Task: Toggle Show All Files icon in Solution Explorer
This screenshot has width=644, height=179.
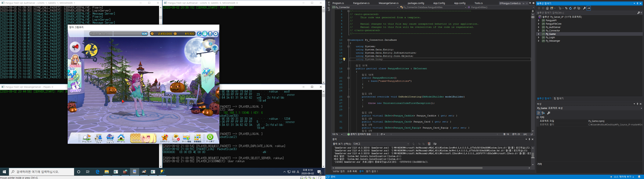Action: [578, 8]
